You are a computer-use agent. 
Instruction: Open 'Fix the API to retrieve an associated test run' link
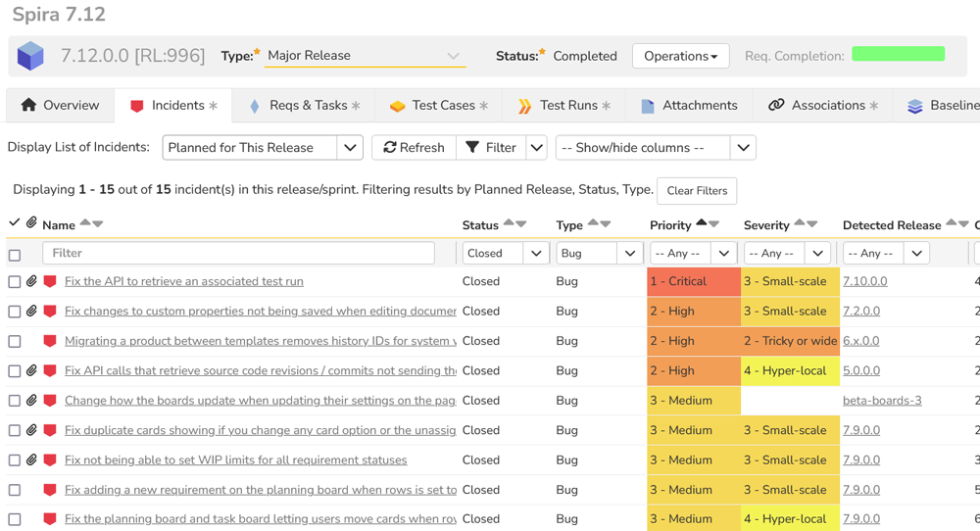pos(184,281)
